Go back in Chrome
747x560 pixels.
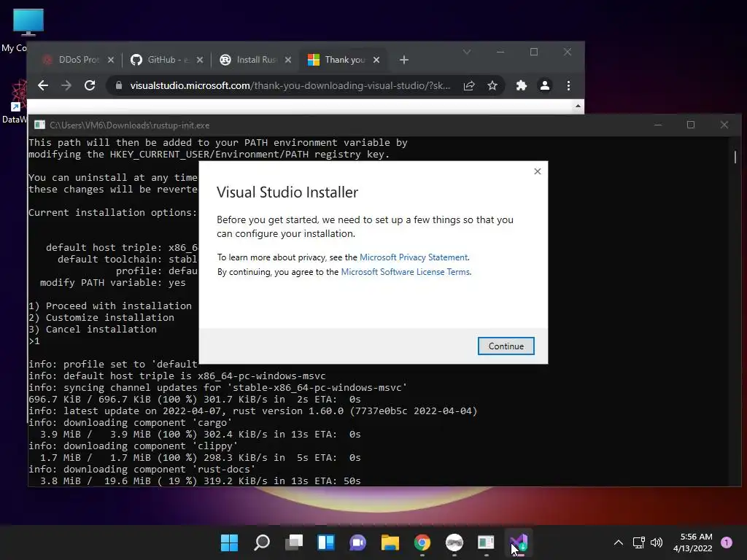43,86
